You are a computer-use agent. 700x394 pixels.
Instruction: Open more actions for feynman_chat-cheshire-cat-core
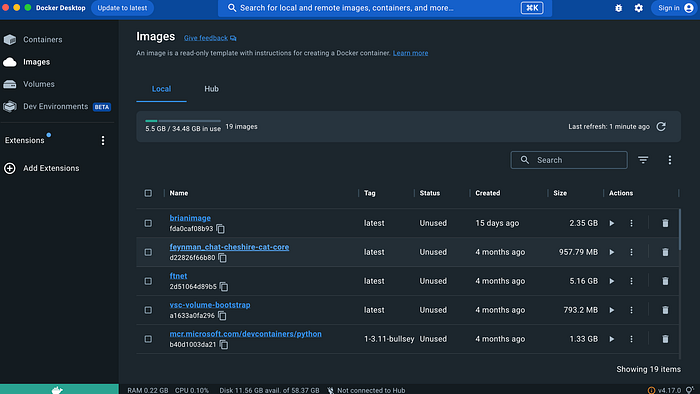tap(631, 252)
